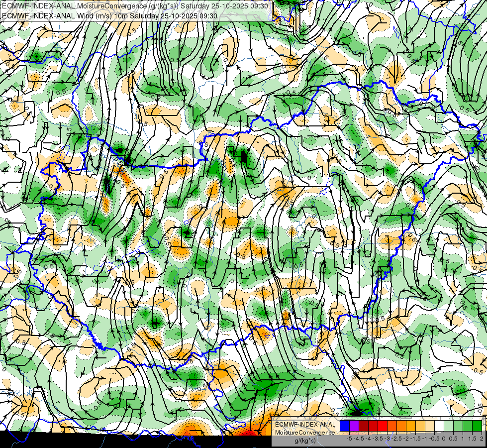Screen dimensions: 487x448
Task: Click the legend value -0.5
Action: tap(434, 439)
